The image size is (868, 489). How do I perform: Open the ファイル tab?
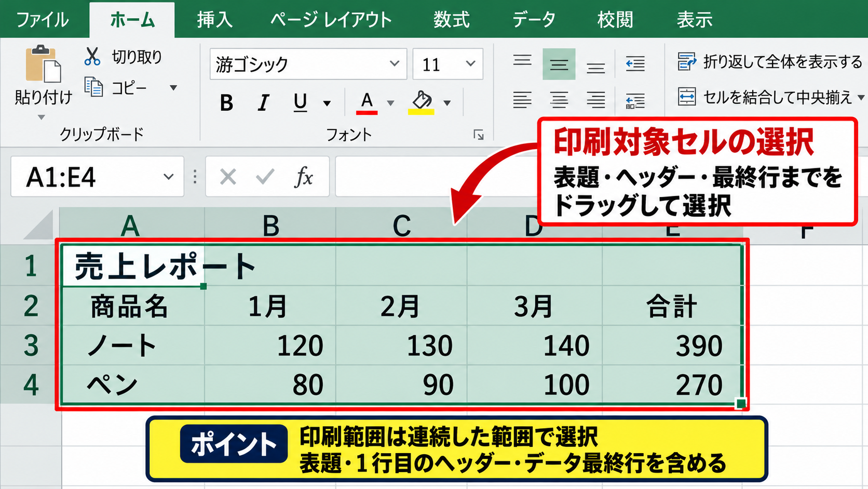pos(42,20)
